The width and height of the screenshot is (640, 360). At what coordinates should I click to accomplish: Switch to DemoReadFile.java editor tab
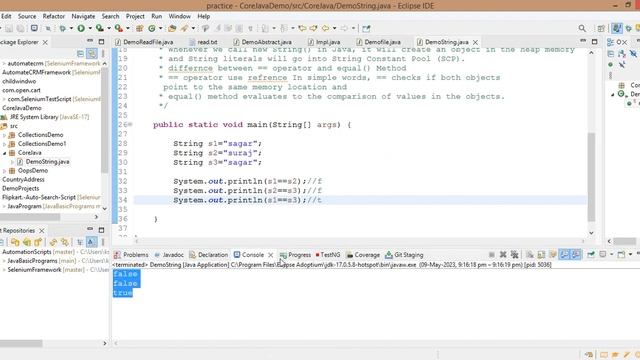tap(144, 42)
